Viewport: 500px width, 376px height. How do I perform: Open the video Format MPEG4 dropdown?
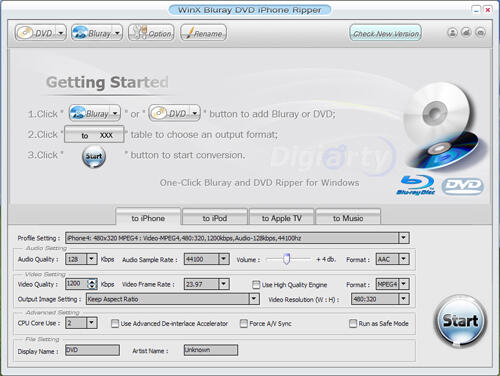(x=404, y=284)
